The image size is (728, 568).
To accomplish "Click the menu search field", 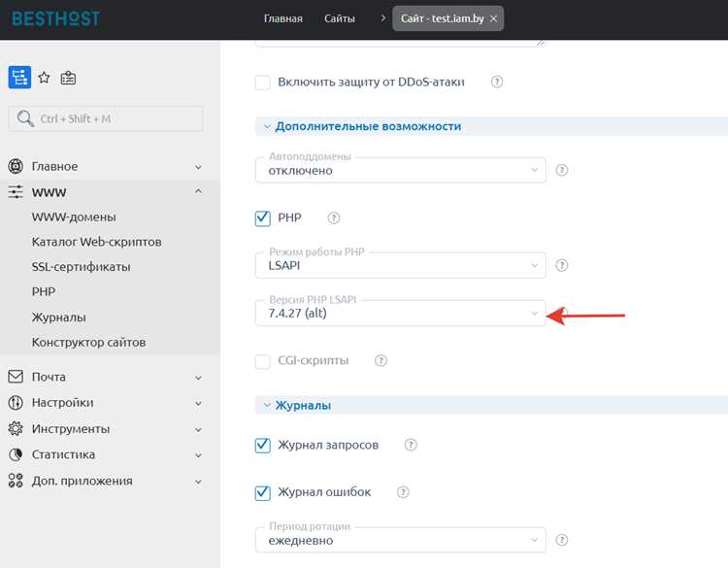I will click(x=106, y=118).
